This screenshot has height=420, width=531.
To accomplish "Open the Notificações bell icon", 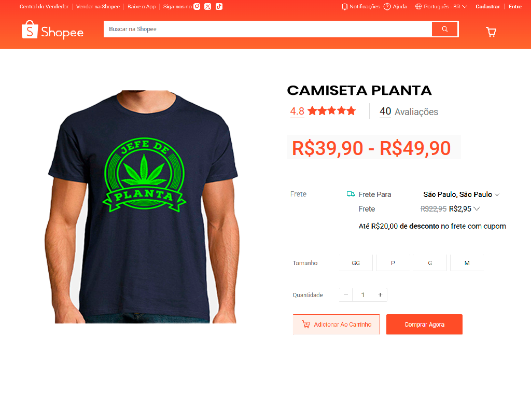I will pos(344,7).
